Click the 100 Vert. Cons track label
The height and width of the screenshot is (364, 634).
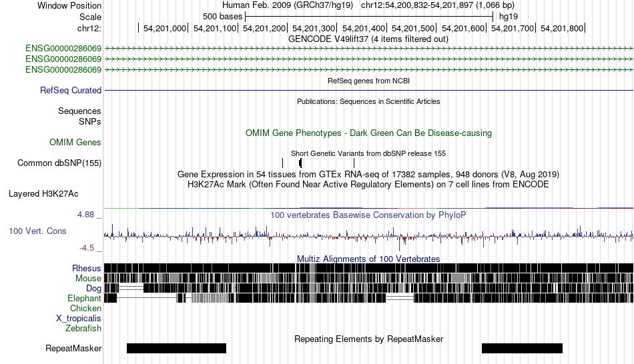(37, 231)
